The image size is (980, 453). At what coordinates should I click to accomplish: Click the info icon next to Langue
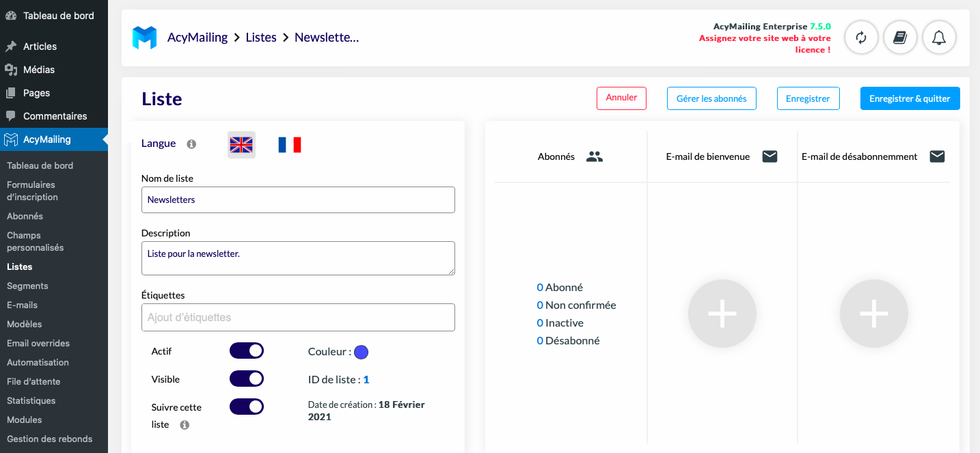(x=191, y=144)
